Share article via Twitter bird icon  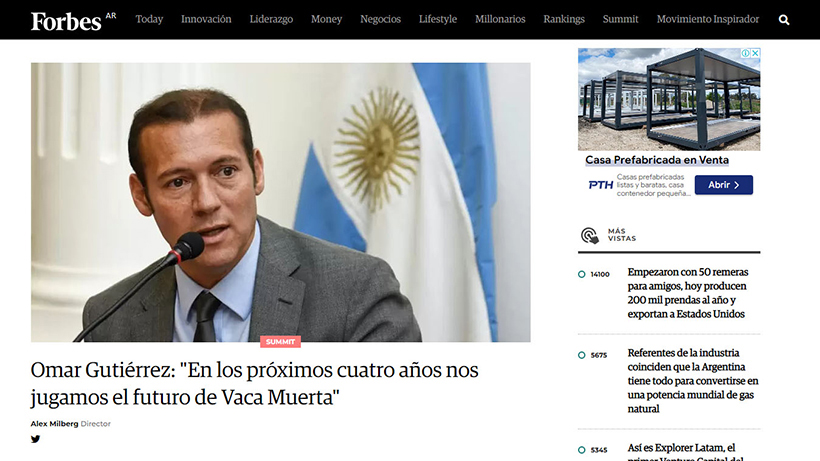pos(35,439)
